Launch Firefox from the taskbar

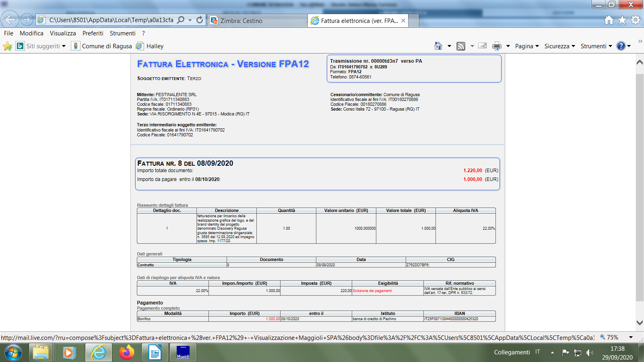pyautogui.click(x=127, y=353)
